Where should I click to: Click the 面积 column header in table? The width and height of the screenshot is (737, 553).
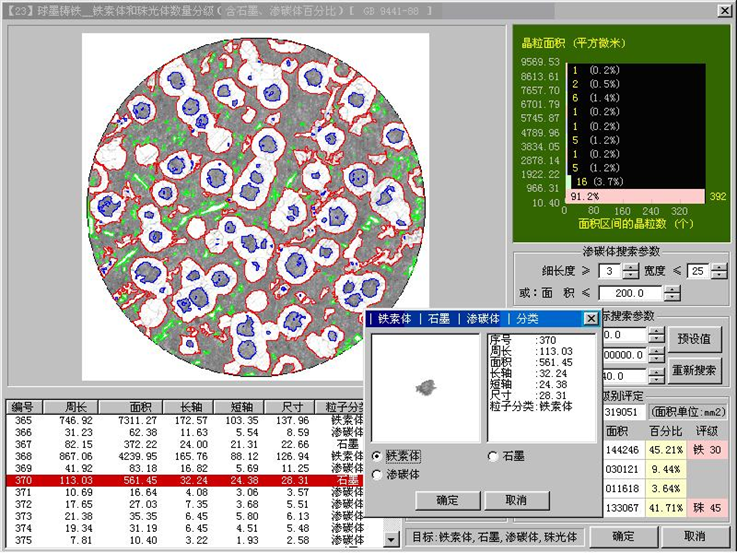[x=142, y=407]
